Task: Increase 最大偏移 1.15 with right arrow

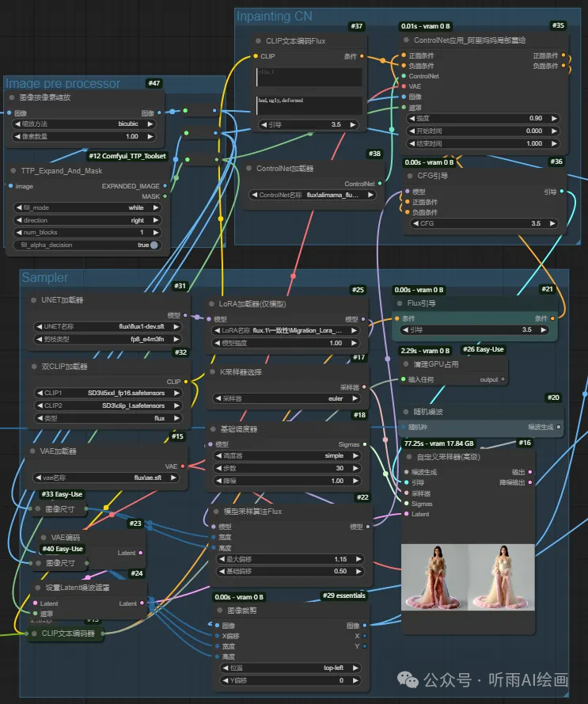Action: click(358, 559)
